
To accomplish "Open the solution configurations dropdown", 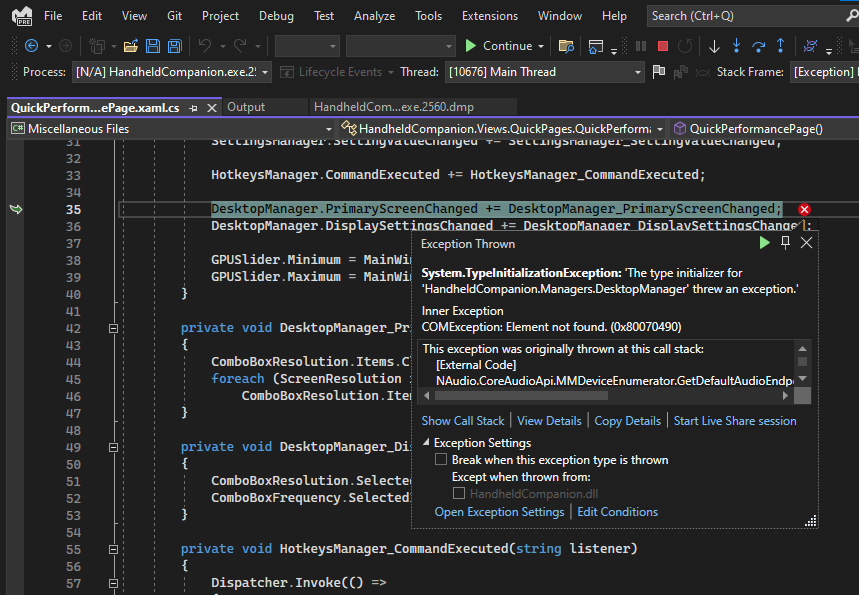I will [307, 46].
